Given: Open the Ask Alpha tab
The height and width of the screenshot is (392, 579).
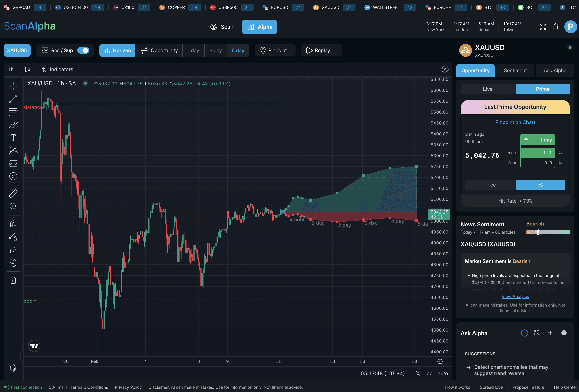Looking at the screenshot, I should [555, 70].
